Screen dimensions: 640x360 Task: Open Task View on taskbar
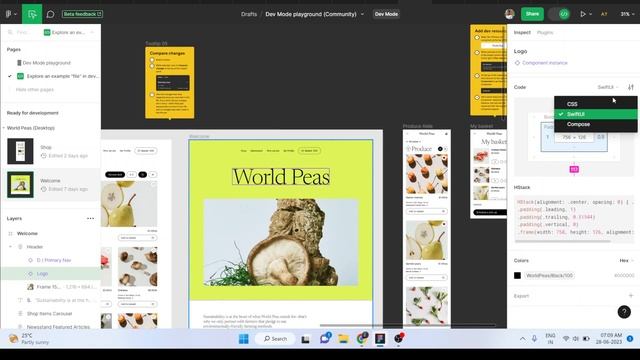point(305,339)
